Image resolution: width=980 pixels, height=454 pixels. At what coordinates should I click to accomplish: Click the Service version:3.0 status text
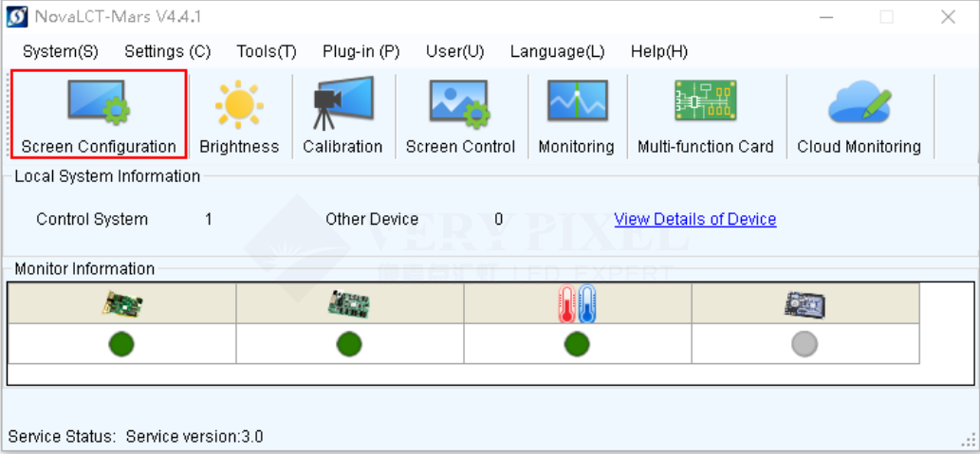pyautogui.click(x=194, y=437)
